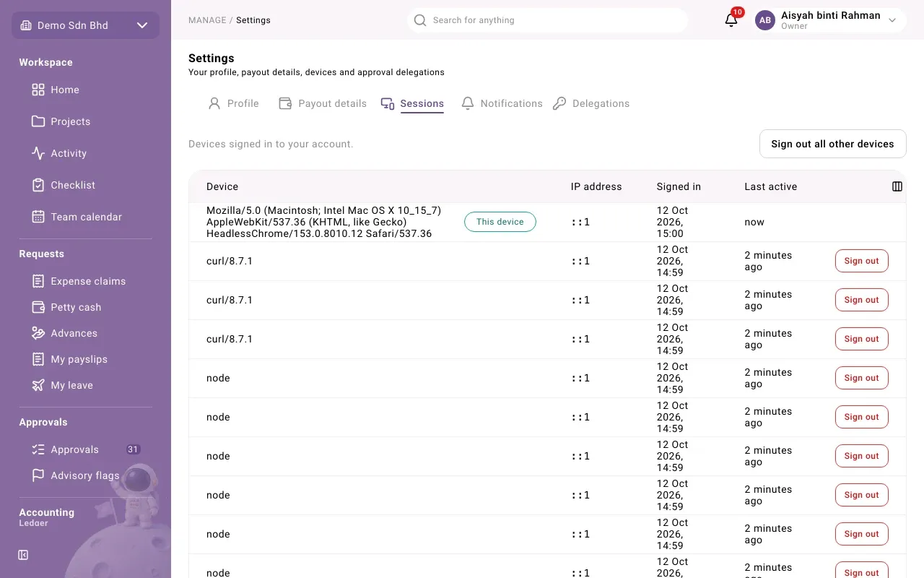Click the Signed in column header
The image size is (924, 578).
click(x=679, y=186)
